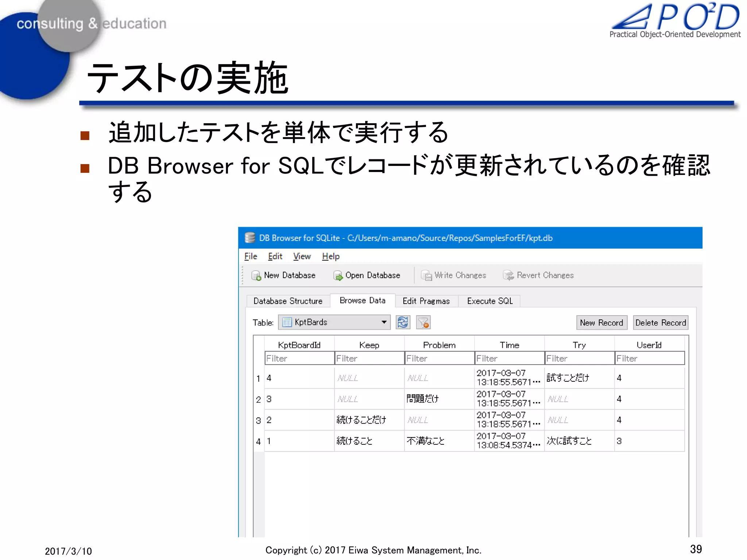Select row header number 1

pos(259,378)
